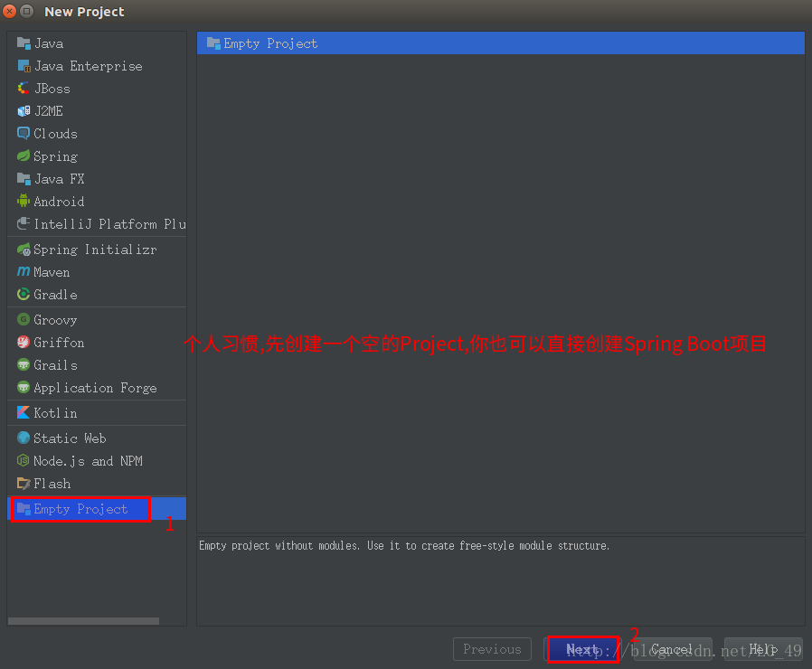Choose Android project type
Screen dimensions: 812x669
pos(97,202)
